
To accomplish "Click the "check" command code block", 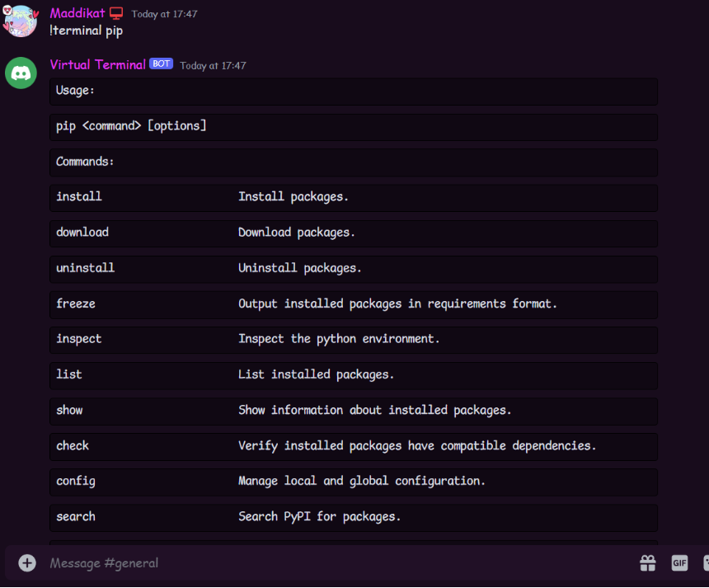I will [x=354, y=445].
